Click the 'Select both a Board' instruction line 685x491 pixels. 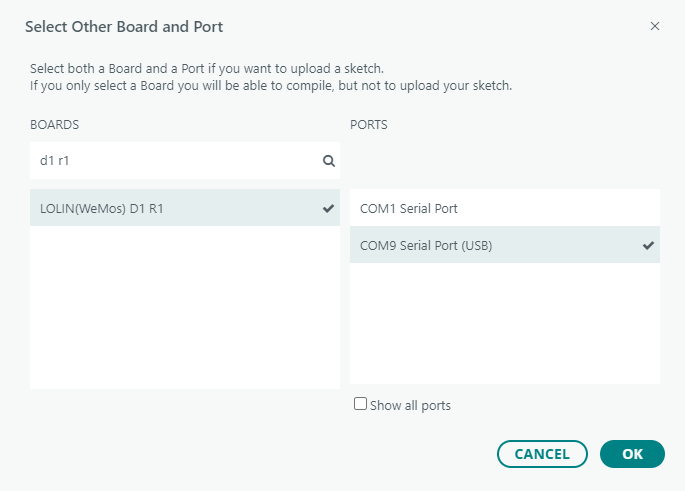pyautogui.click(x=207, y=69)
